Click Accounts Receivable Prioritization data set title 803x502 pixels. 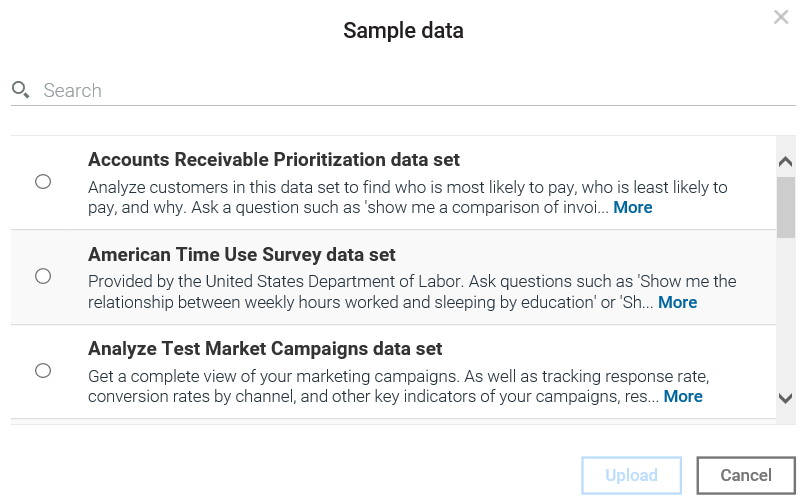click(x=273, y=160)
